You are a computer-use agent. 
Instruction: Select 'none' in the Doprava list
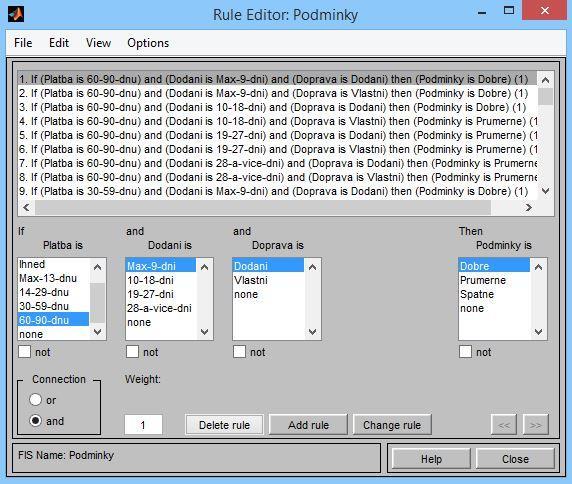click(x=268, y=294)
